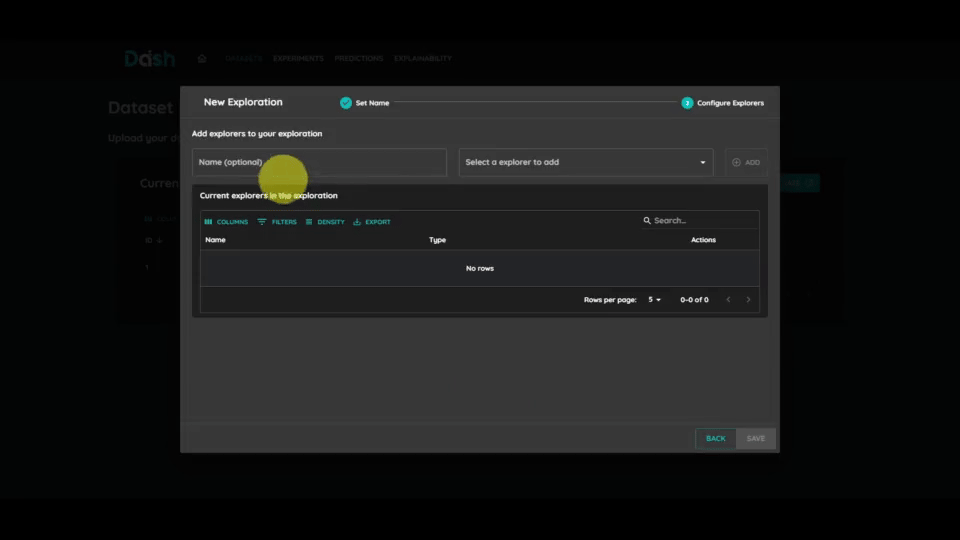The height and width of the screenshot is (540, 960).
Task: Click the home icon in navigation bar
Action: [202, 58]
